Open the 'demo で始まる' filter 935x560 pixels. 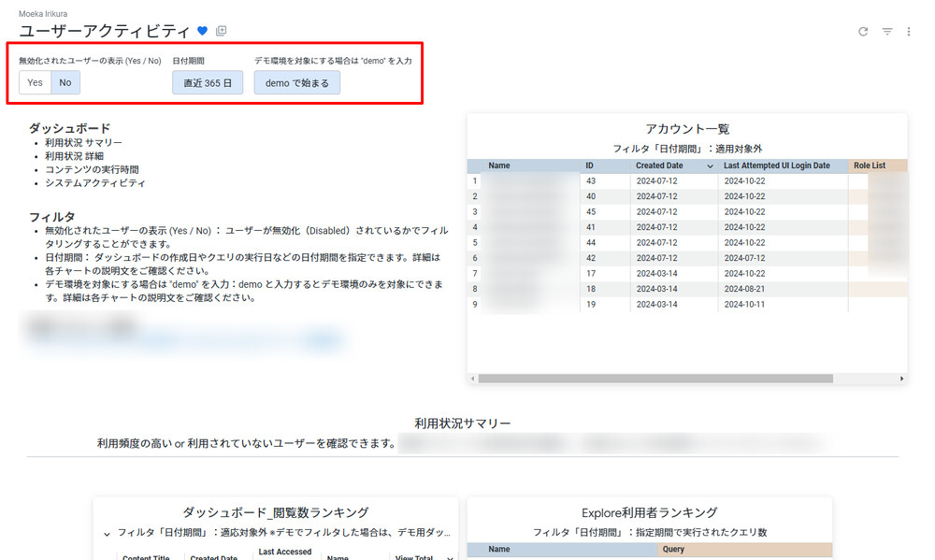(x=297, y=82)
